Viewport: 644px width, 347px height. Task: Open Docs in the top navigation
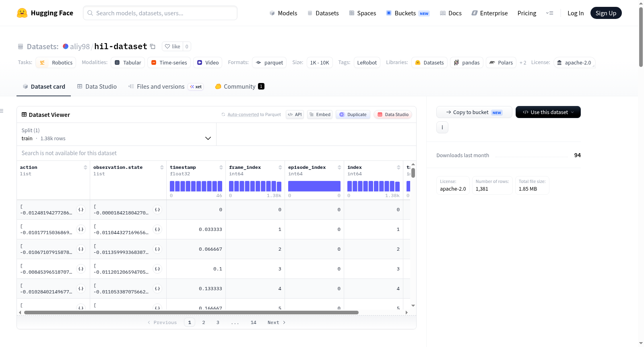pos(451,13)
